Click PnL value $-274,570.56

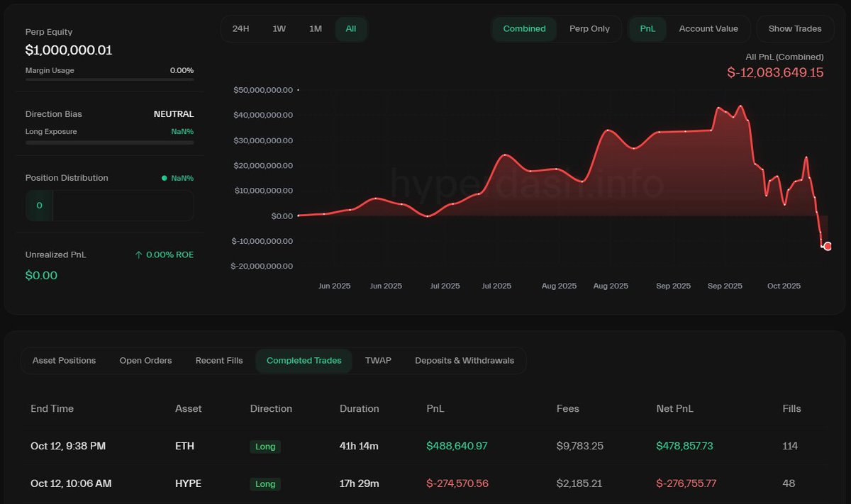point(457,483)
